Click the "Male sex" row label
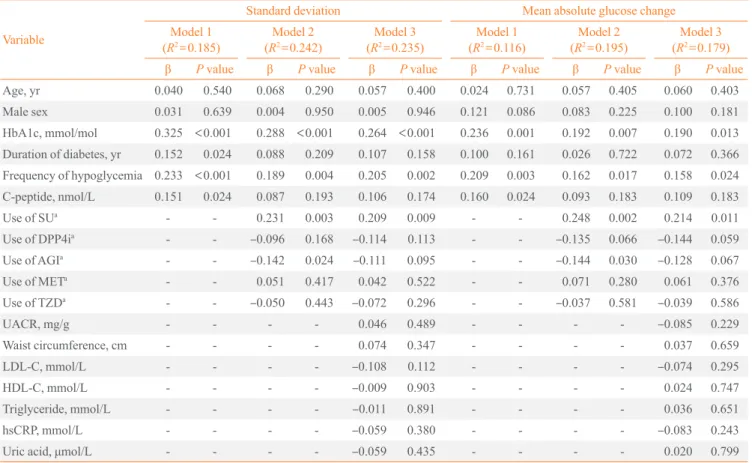Image resolution: width=752 pixels, height=463 pixels. click(25, 112)
